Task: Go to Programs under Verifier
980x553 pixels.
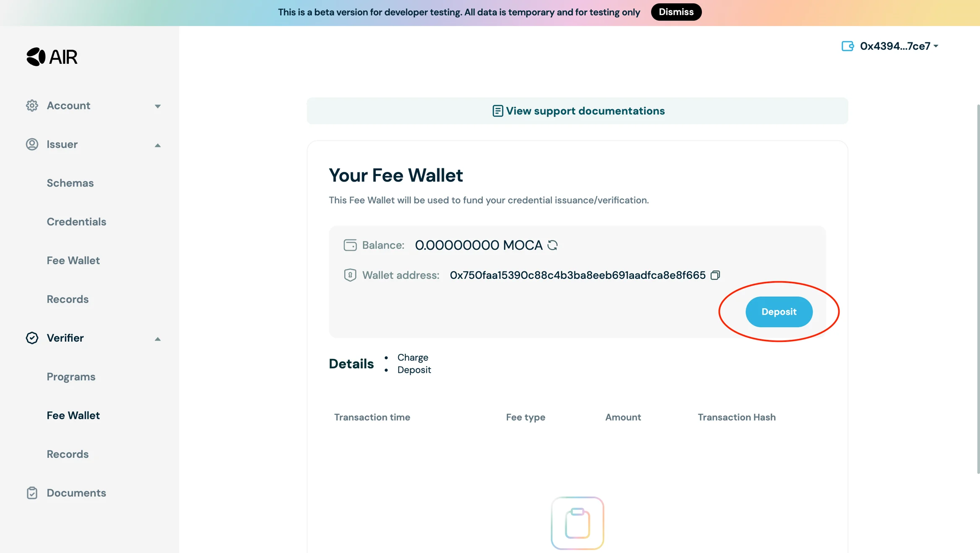Action: 71,377
